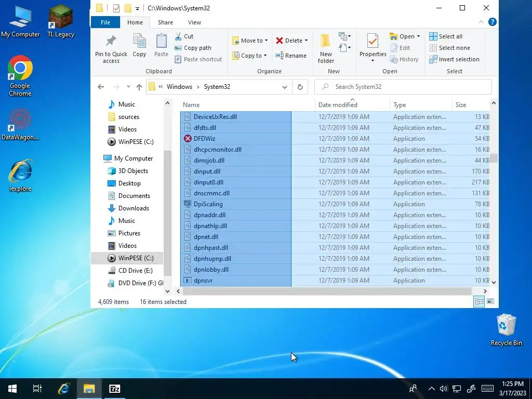
Task: Open the Move to dropdown
Action: [x=250, y=41]
